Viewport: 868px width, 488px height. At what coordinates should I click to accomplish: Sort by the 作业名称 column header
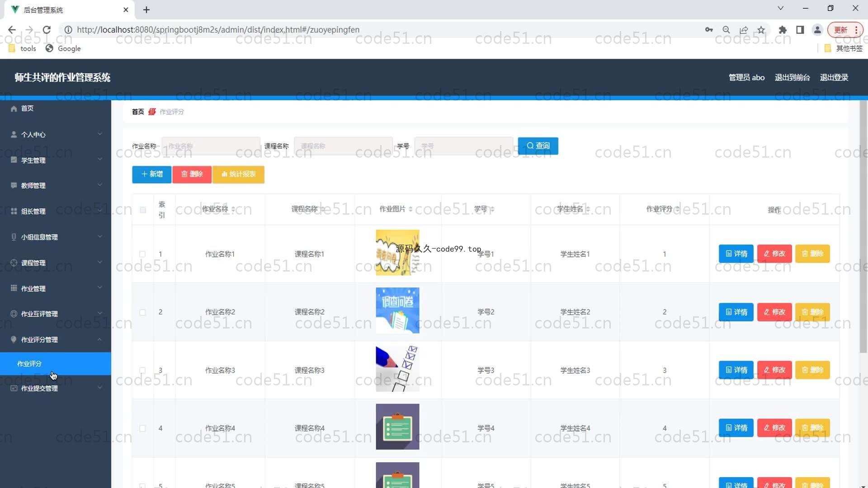[x=219, y=209]
